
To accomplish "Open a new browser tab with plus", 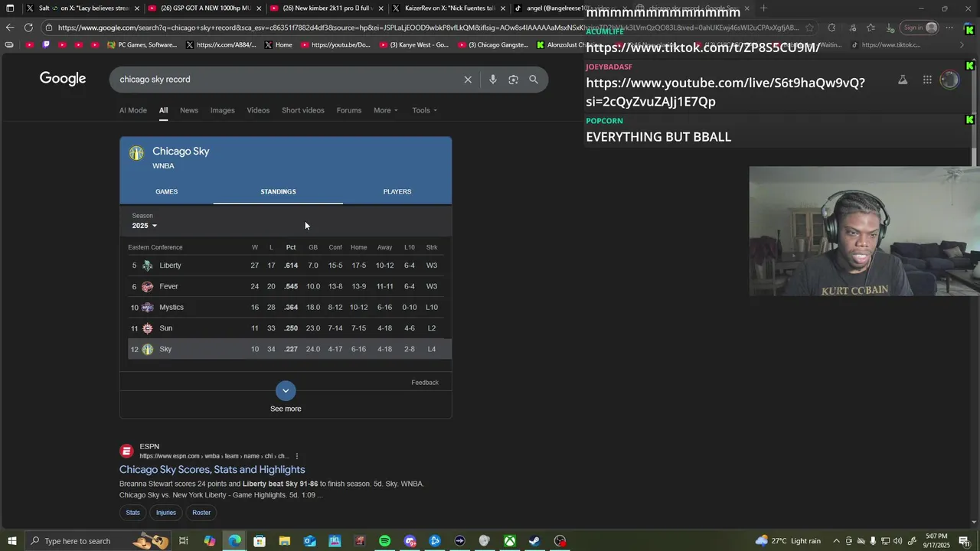I will pos(763,8).
